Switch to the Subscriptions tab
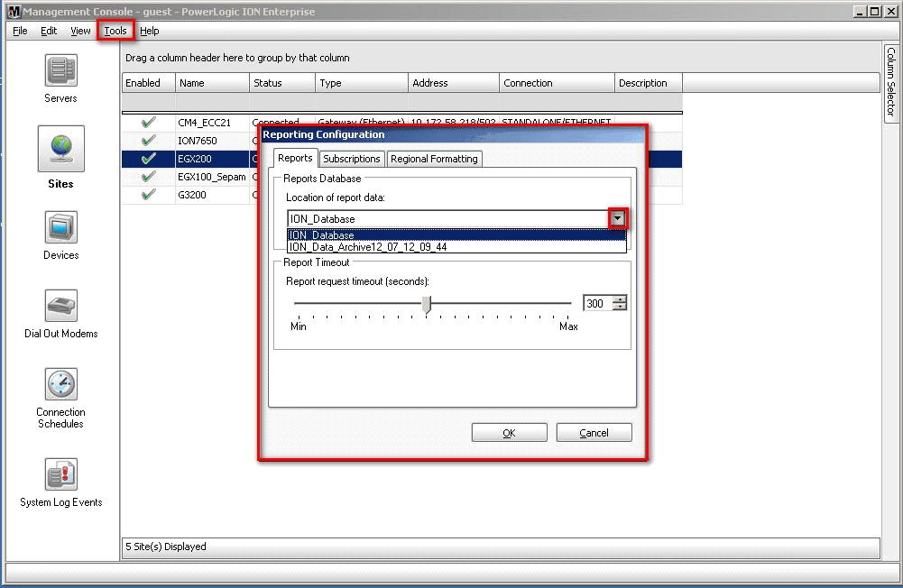 351,159
